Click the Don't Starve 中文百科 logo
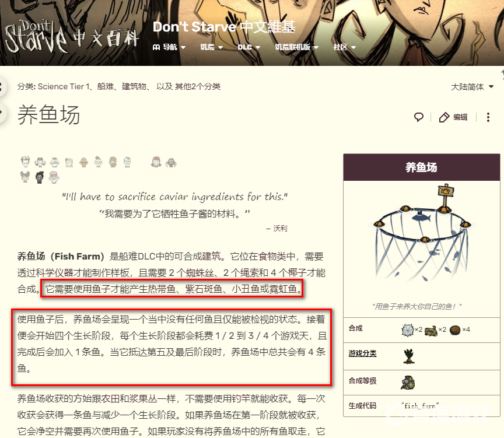 coord(71,37)
